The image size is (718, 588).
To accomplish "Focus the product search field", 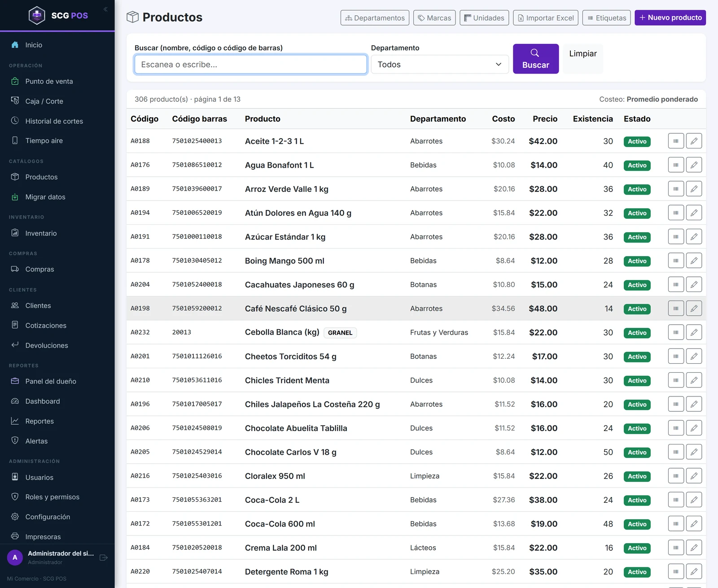I will coord(251,65).
